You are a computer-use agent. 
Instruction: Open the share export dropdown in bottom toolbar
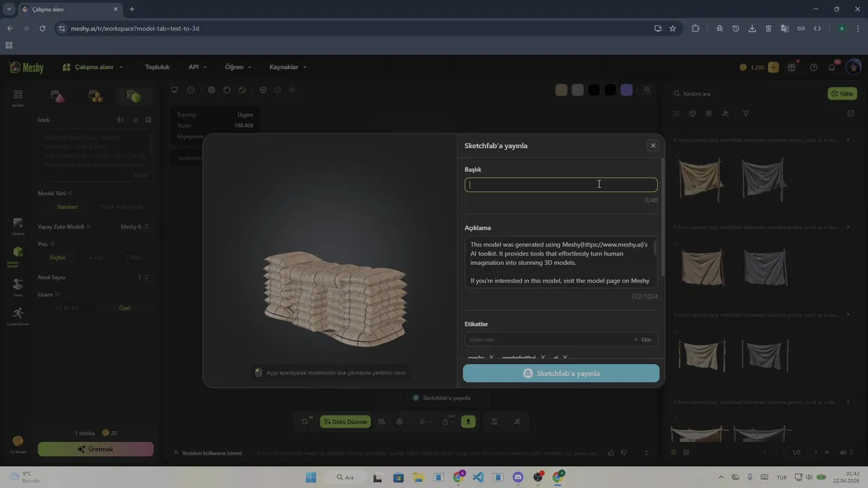point(448,422)
